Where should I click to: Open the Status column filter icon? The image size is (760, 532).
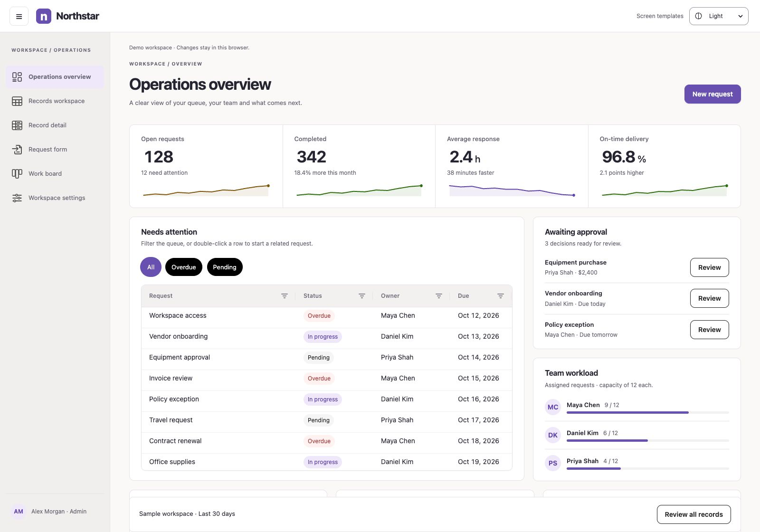click(362, 296)
